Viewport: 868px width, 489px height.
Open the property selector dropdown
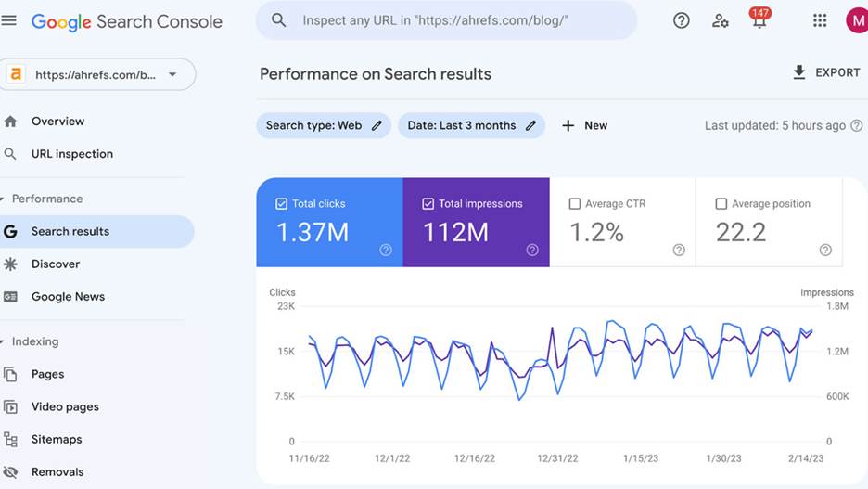172,75
